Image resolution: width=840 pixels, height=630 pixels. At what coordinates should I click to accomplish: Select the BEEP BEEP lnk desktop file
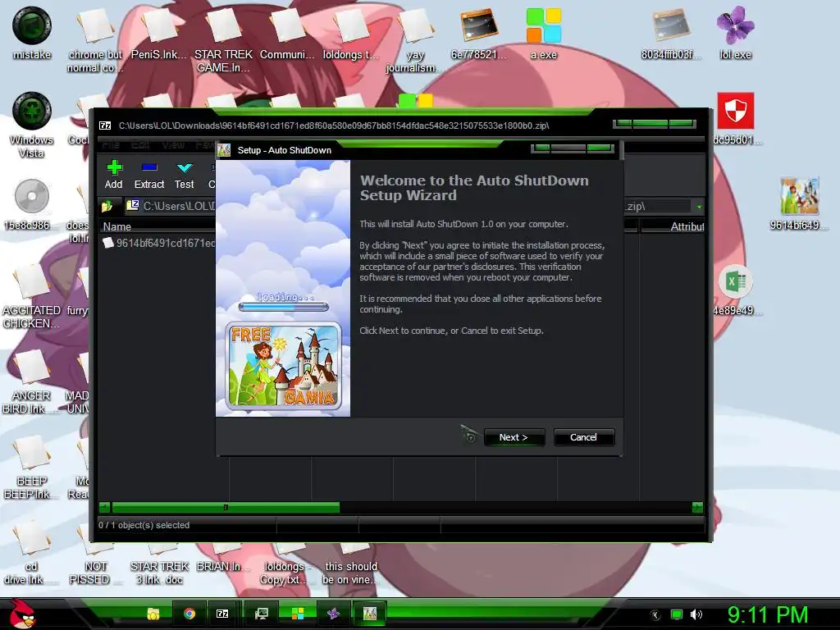[32, 467]
